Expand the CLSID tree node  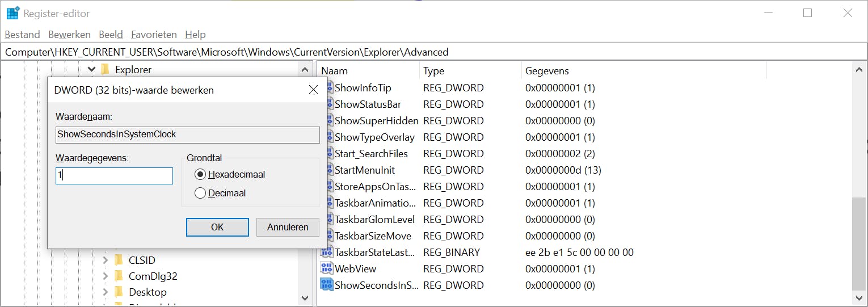point(105,260)
